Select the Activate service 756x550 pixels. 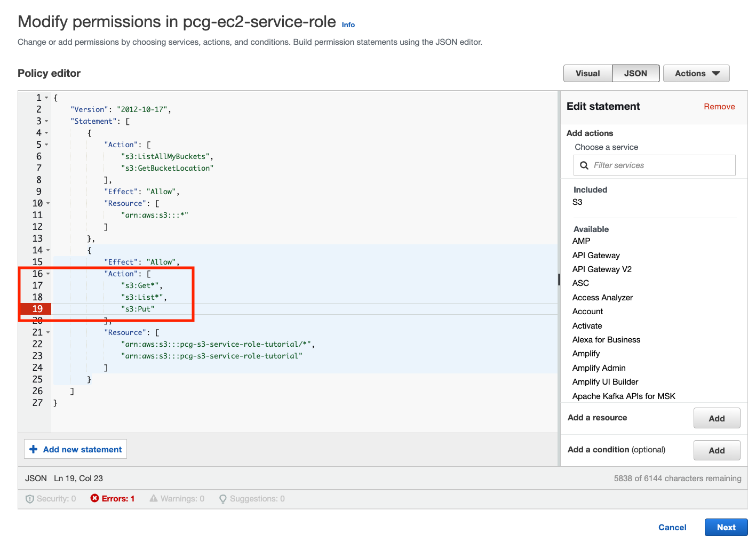click(587, 326)
